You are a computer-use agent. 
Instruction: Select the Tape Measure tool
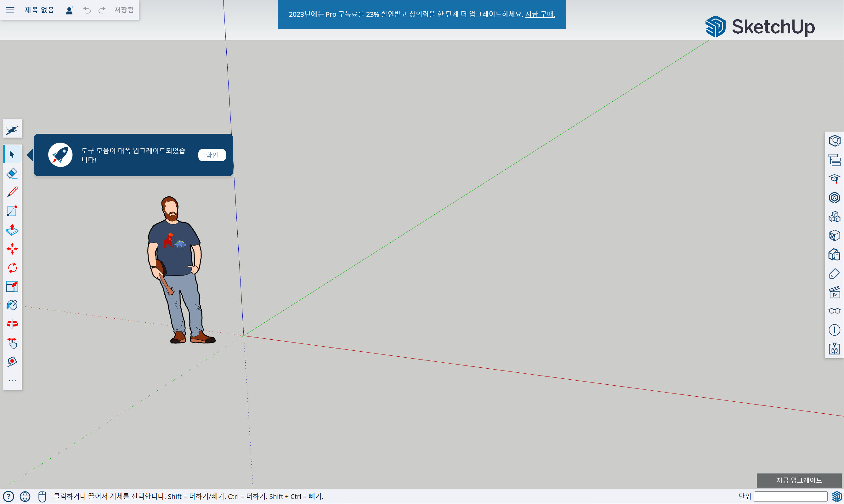[12, 362]
